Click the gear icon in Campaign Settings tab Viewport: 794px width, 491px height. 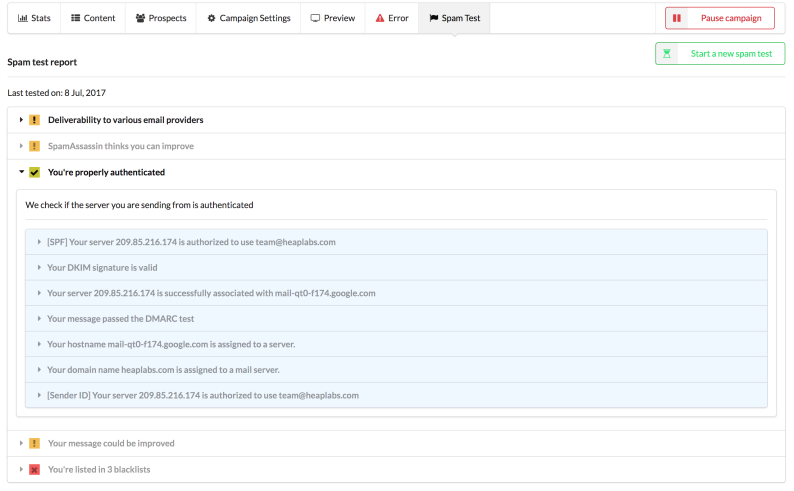click(212, 18)
